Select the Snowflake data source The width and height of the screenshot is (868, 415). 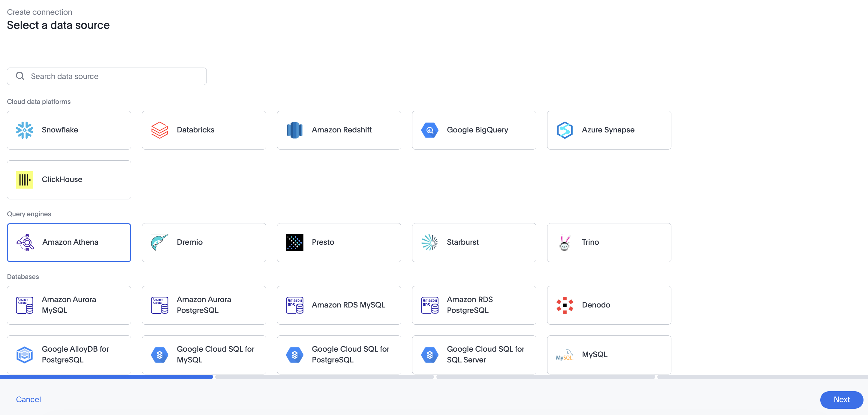tap(69, 130)
